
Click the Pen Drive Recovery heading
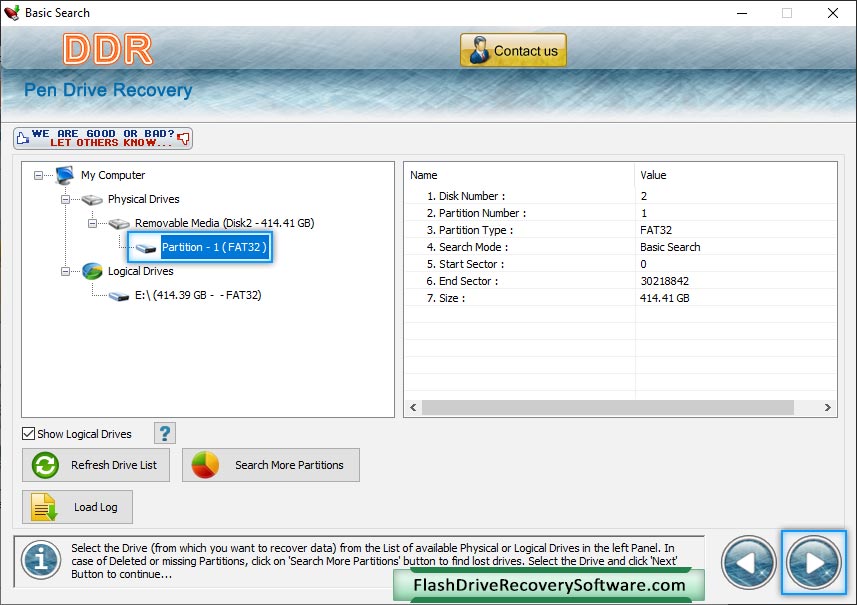pyautogui.click(x=108, y=90)
